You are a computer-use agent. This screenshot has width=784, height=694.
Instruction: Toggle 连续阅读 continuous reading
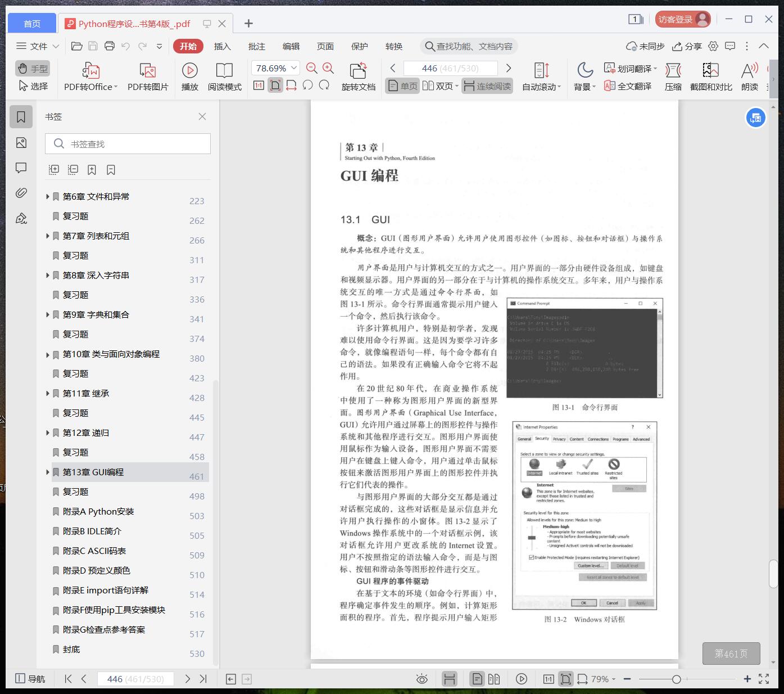tap(487, 86)
